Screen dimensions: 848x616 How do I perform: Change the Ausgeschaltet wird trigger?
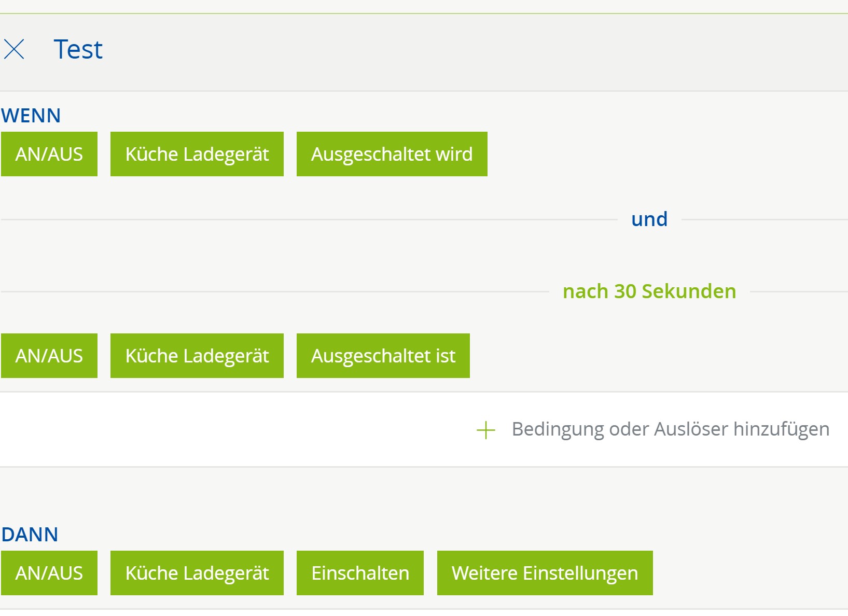tap(392, 154)
